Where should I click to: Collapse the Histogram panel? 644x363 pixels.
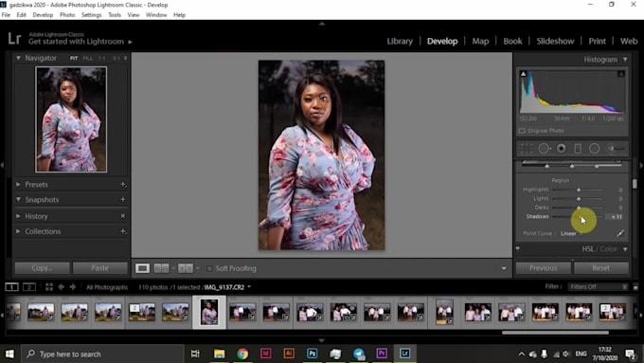625,60
